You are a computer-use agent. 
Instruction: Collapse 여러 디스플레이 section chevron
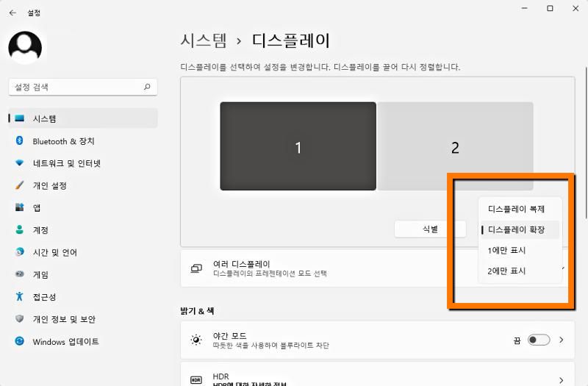click(x=563, y=268)
